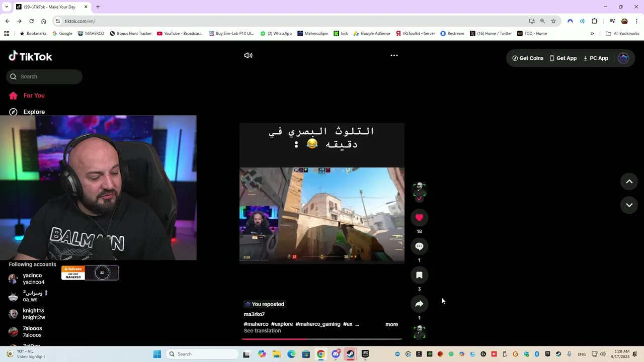Viewport: 644px width, 362px height.
Task: Go to the previous video with up chevron
Action: tap(629, 182)
